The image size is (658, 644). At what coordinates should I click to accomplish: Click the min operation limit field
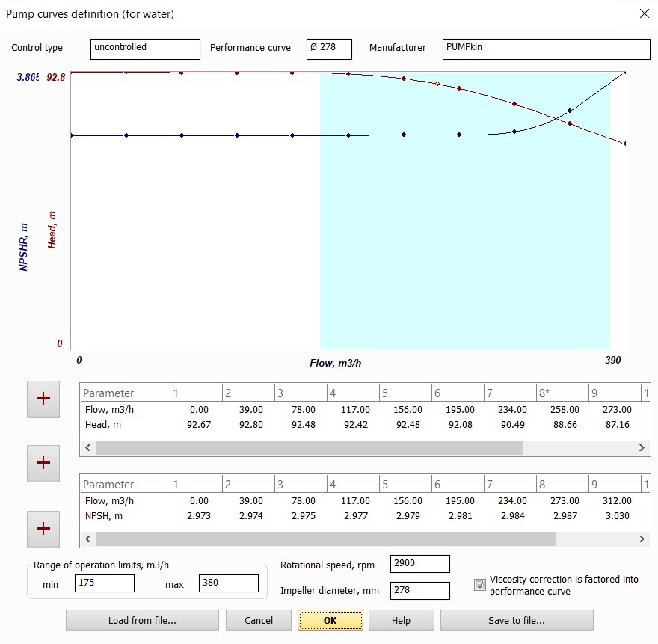click(104, 583)
